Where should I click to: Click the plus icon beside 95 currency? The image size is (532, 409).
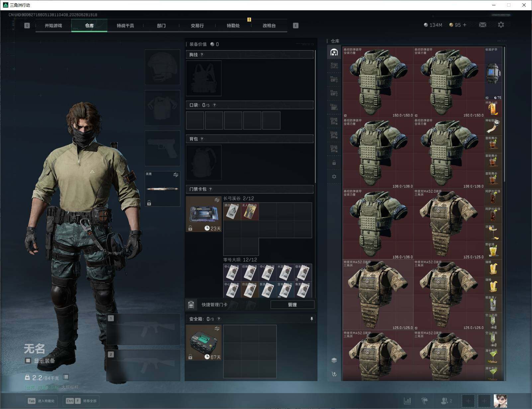465,25
